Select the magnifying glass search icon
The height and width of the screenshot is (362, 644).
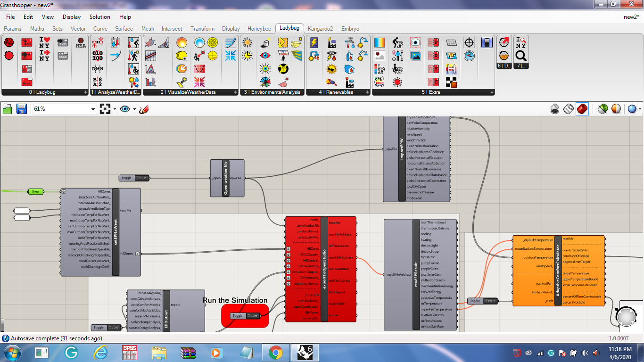521,56
